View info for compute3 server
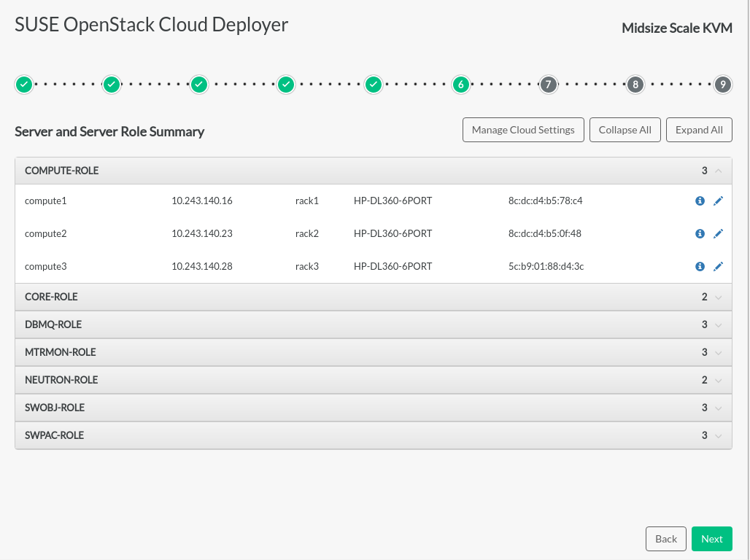This screenshot has width=750, height=560. click(x=700, y=267)
